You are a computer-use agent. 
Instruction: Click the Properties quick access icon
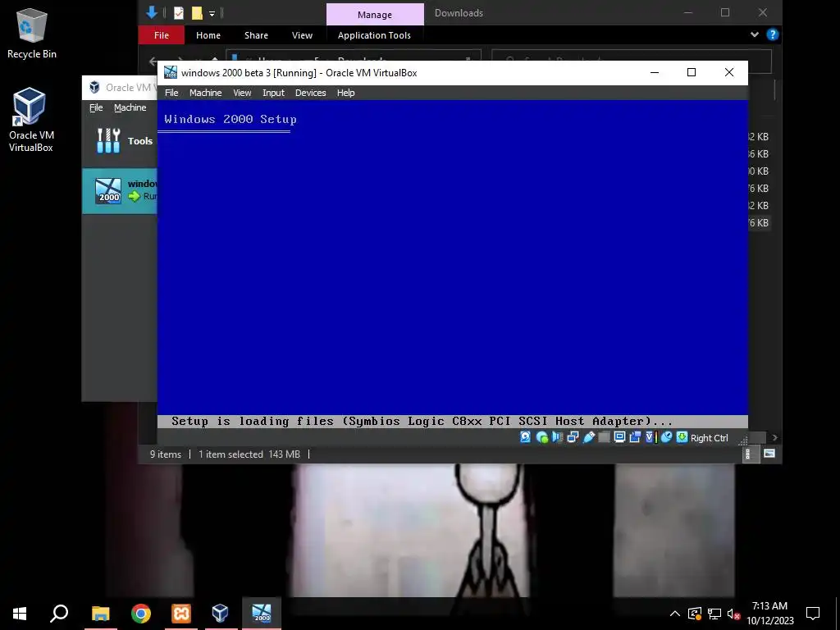(179, 13)
